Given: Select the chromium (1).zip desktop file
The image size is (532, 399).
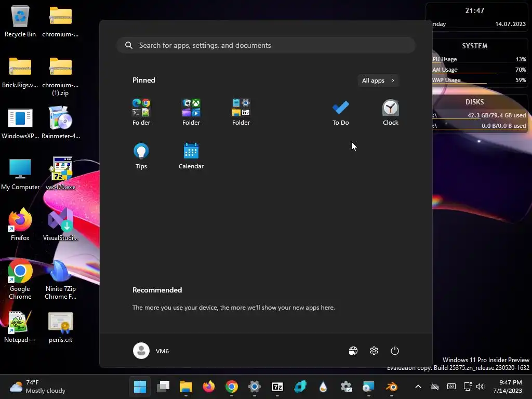Looking at the screenshot, I should tap(60, 76).
